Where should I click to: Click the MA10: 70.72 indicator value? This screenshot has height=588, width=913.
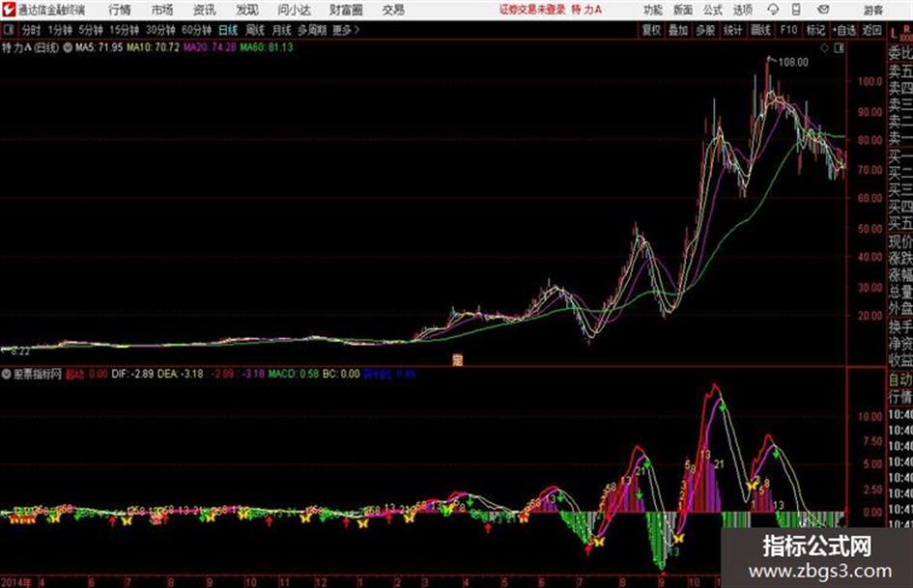[154, 47]
